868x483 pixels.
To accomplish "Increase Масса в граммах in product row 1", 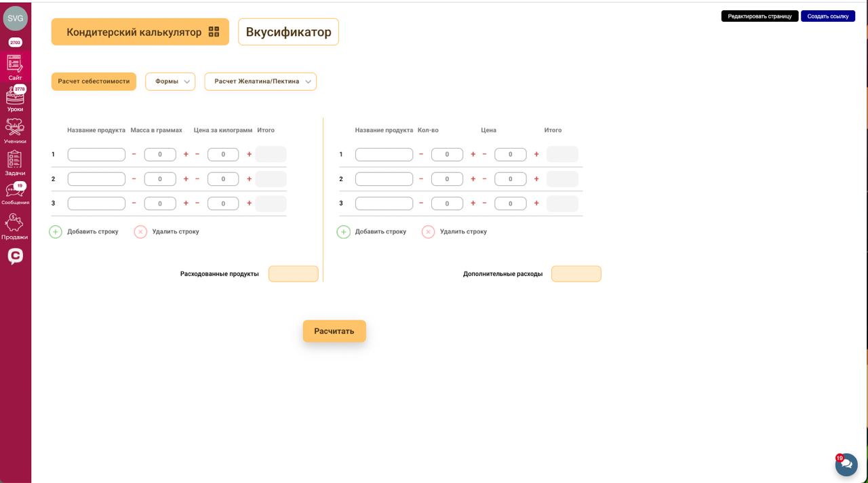I will [x=186, y=155].
